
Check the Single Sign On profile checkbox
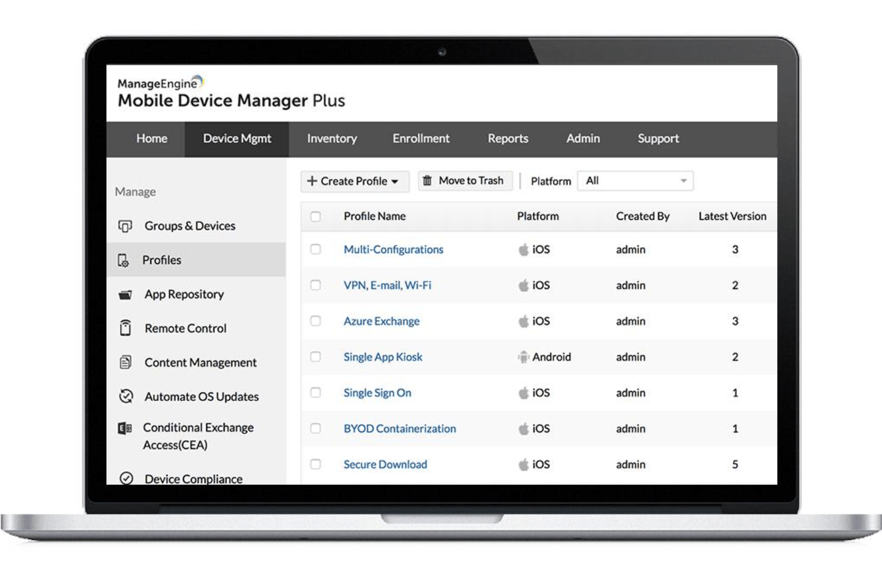point(316,393)
